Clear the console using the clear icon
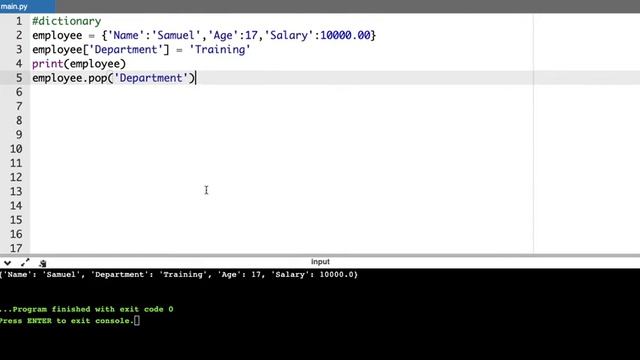The height and width of the screenshot is (360, 640). 42,263
